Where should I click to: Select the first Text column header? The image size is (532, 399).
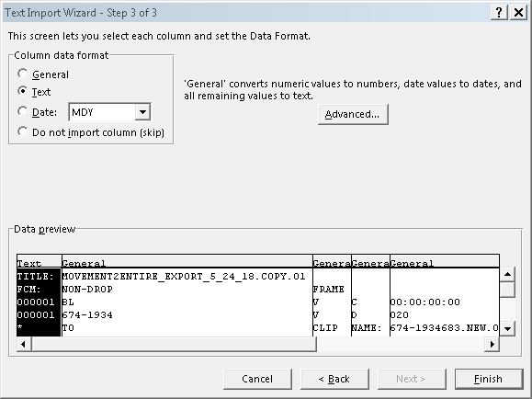point(39,263)
